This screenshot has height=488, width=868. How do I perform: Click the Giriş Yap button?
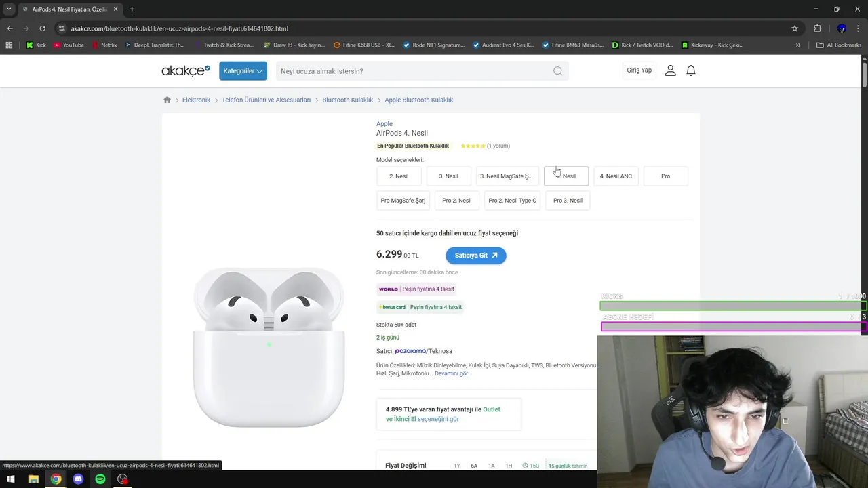639,70
